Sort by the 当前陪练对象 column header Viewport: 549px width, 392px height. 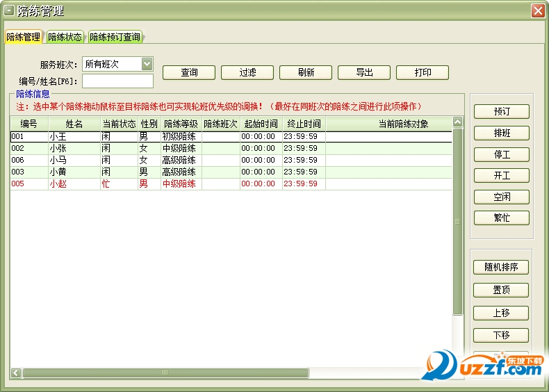(388, 124)
